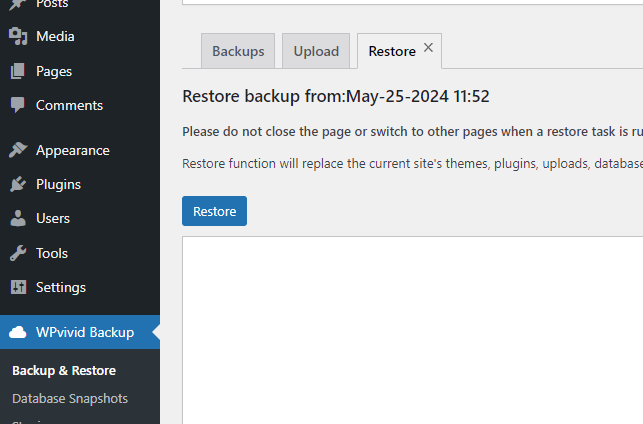Open Backup & Restore submenu item
Screen dimensions: 643x424
pos(64,370)
